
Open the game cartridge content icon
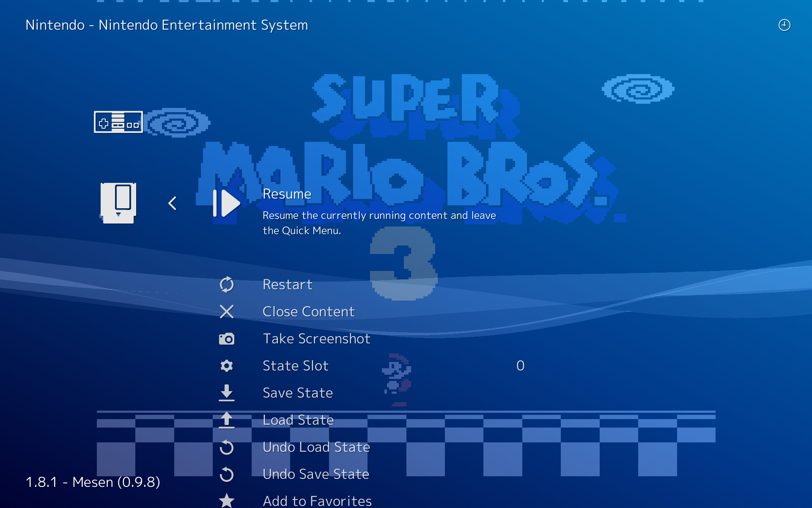pos(118,203)
